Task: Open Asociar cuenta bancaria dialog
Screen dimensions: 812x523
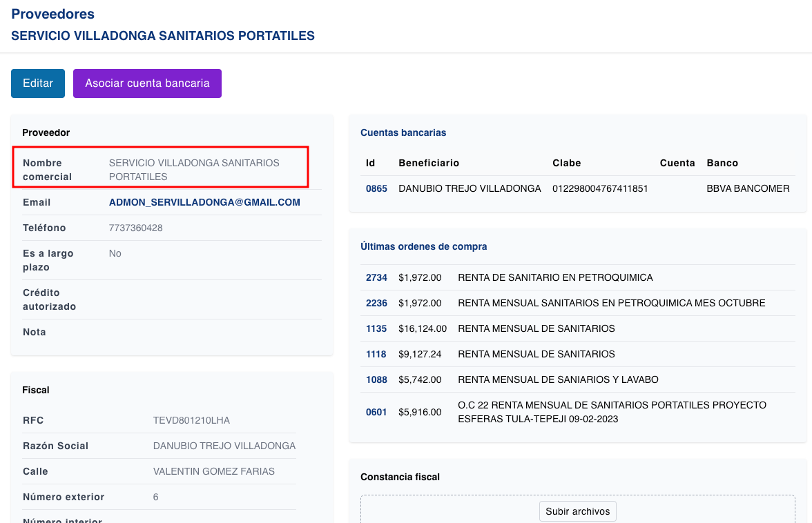Action: pyautogui.click(x=147, y=83)
